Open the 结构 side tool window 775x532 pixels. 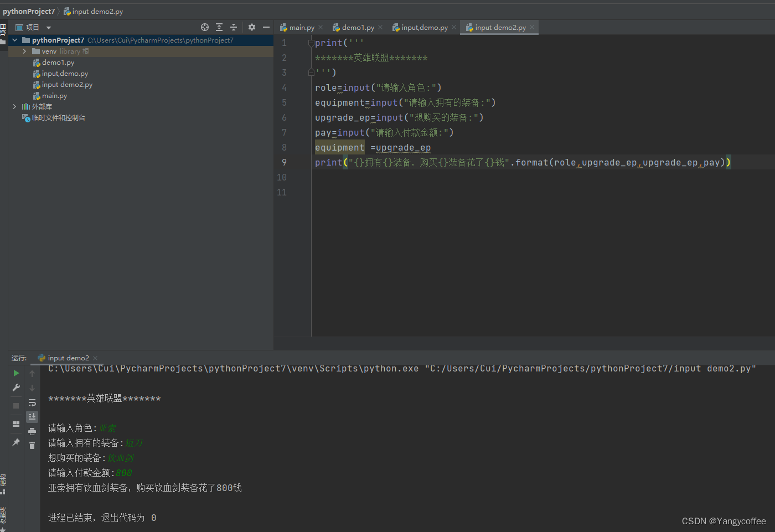coord(3,483)
